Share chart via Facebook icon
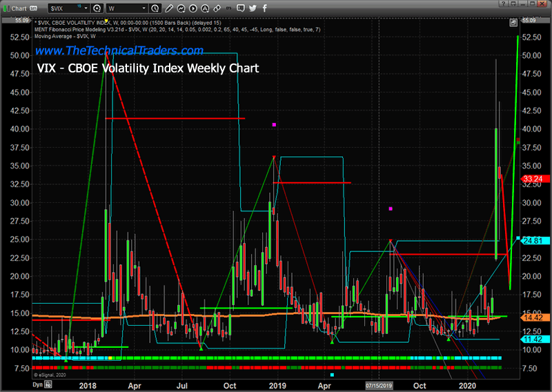This screenshot has height=392, width=552. [x=265, y=8]
